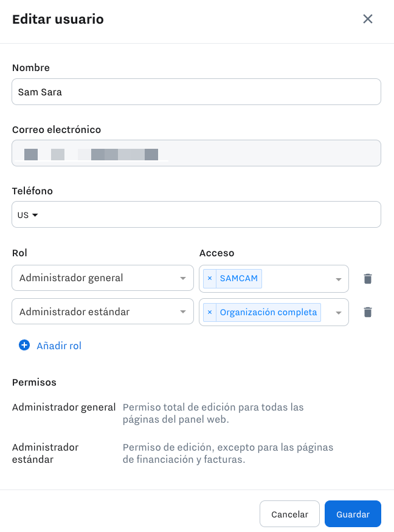Click the Correo electrónico field

pos(196,153)
